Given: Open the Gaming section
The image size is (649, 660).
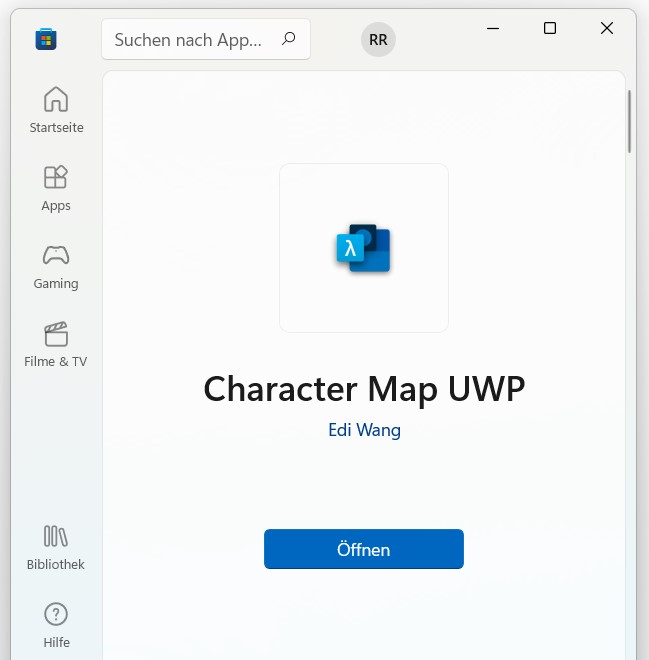Looking at the screenshot, I should pos(56,266).
